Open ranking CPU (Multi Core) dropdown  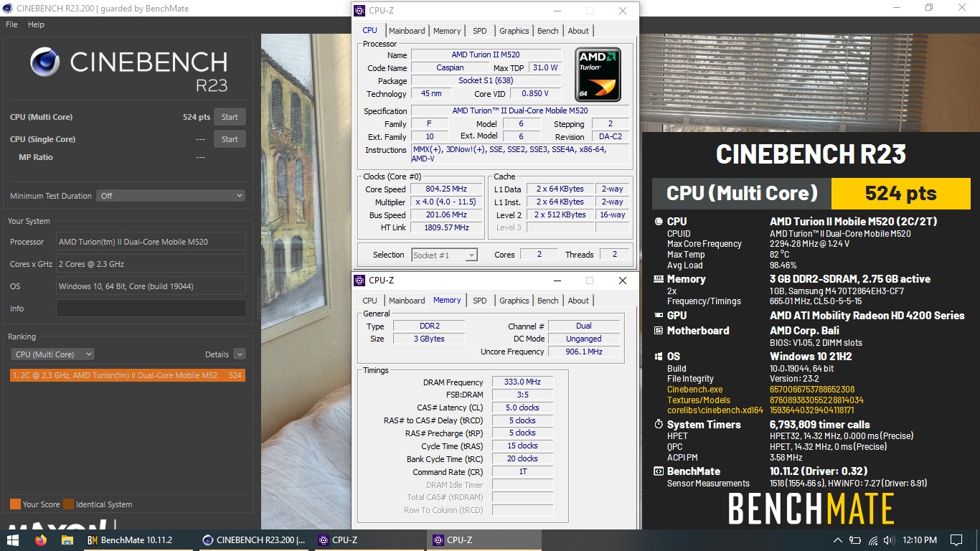point(53,354)
